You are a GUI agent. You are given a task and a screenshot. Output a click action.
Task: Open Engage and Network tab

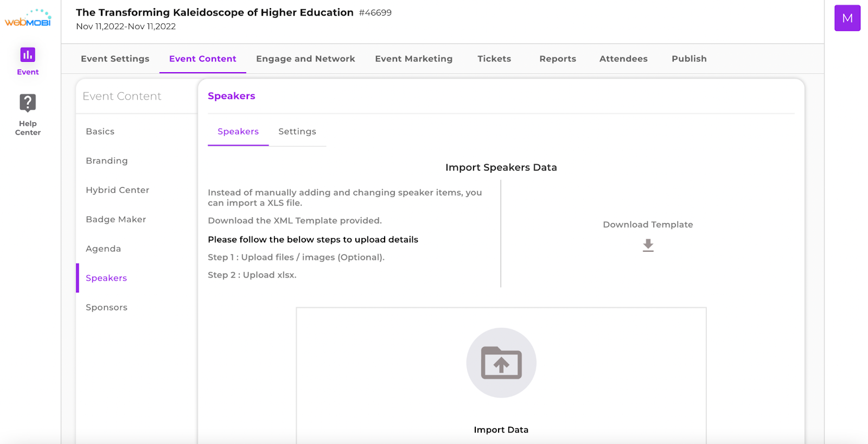(x=305, y=59)
